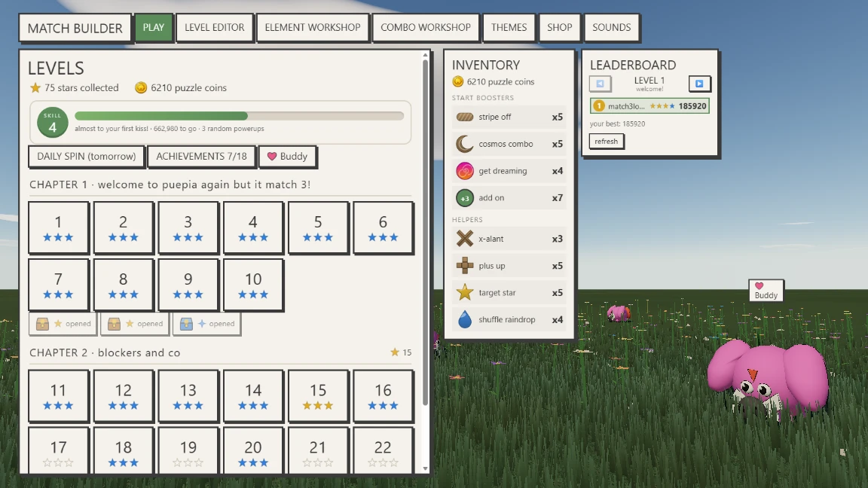Click the Chapter 2 star count 15
The image size is (868, 488).
[x=402, y=352]
